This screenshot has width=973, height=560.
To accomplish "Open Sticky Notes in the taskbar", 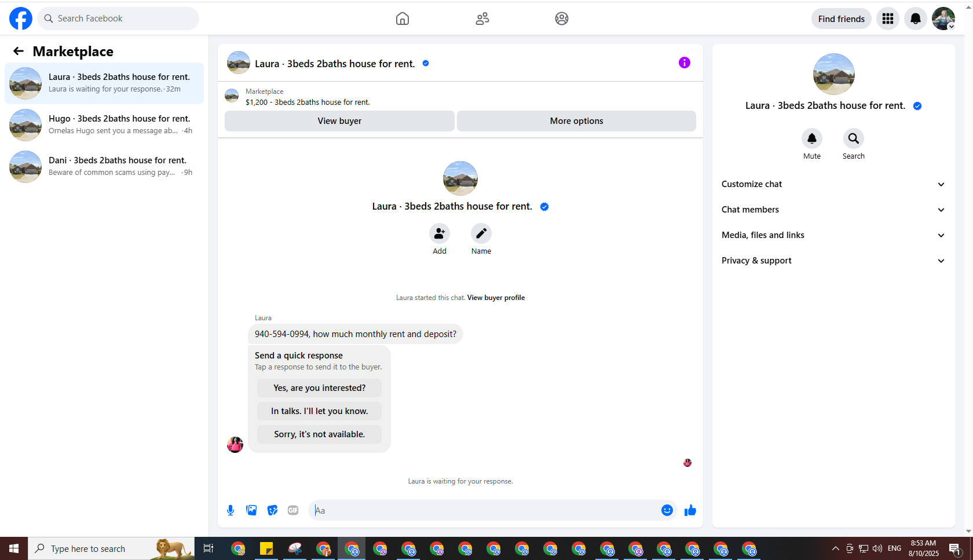I will 266,548.
